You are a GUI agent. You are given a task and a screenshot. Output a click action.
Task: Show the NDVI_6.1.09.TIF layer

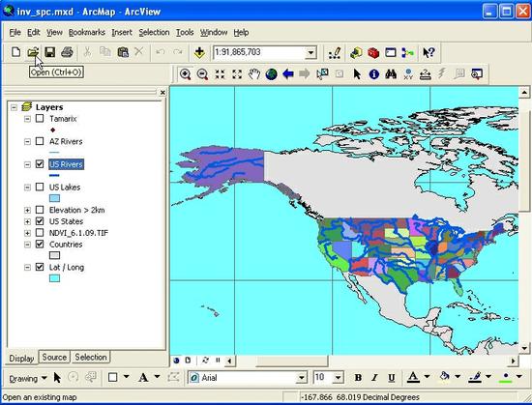40,233
